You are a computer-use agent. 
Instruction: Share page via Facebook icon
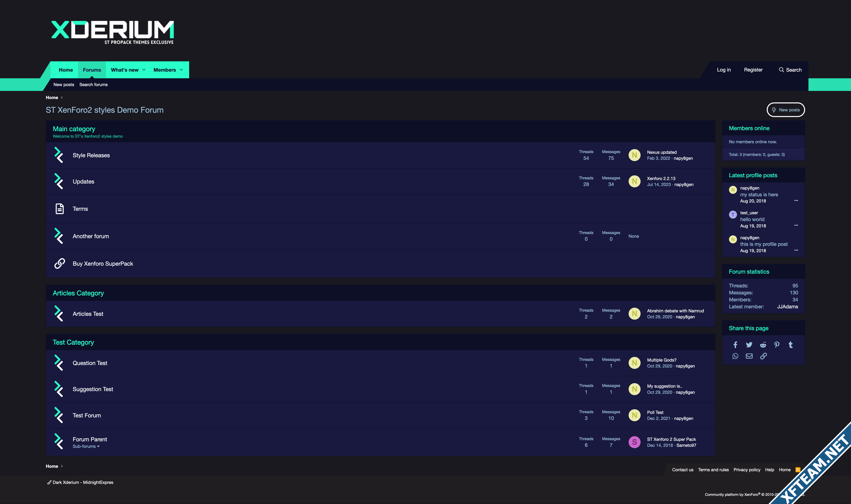(x=735, y=345)
